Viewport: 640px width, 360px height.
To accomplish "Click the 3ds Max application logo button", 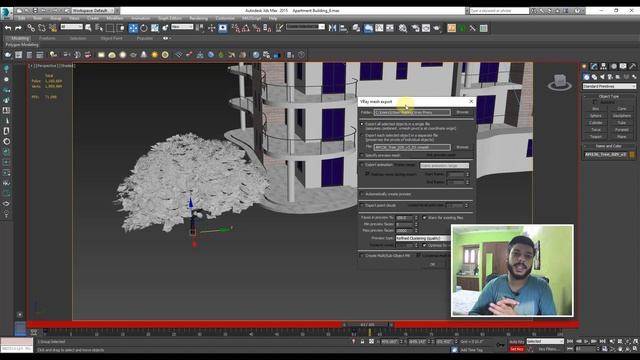I will pos(6,13).
